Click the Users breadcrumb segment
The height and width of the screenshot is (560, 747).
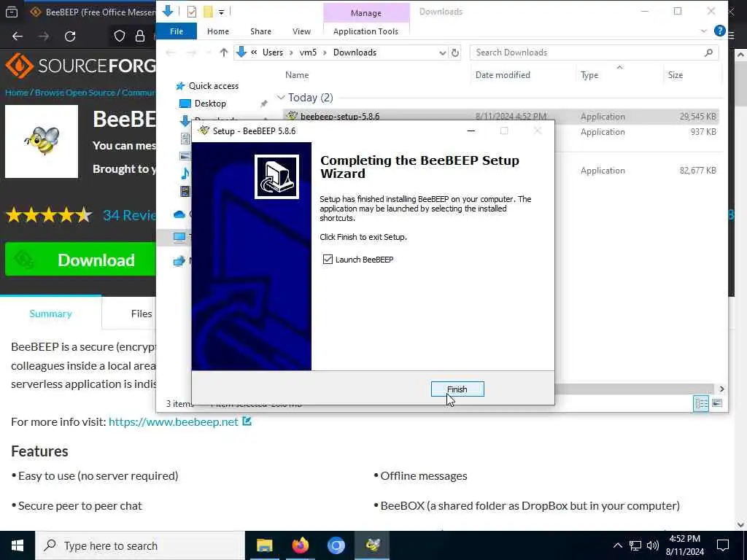pos(273,52)
